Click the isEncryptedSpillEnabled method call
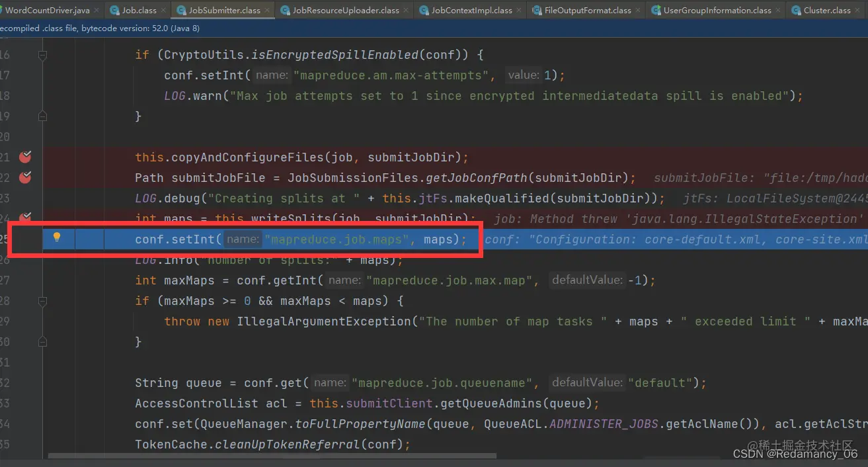The image size is (868, 467). click(335, 55)
